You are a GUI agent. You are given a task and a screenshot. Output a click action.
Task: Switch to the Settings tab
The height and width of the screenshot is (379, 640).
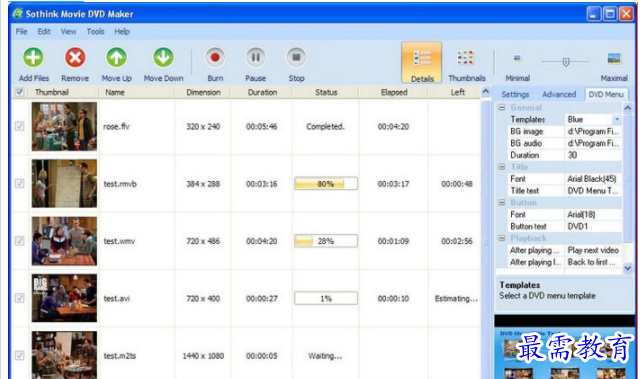click(515, 94)
